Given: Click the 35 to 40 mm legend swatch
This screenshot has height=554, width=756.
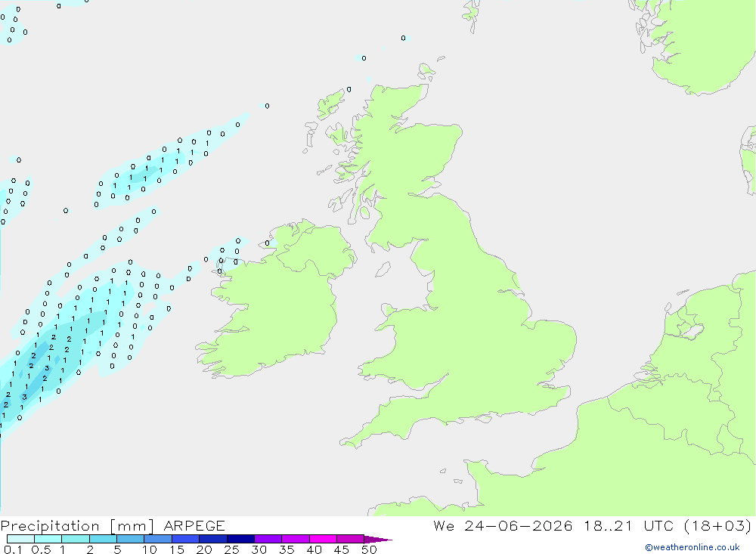Looking at the screenshot, I should (x=295, y=539).
